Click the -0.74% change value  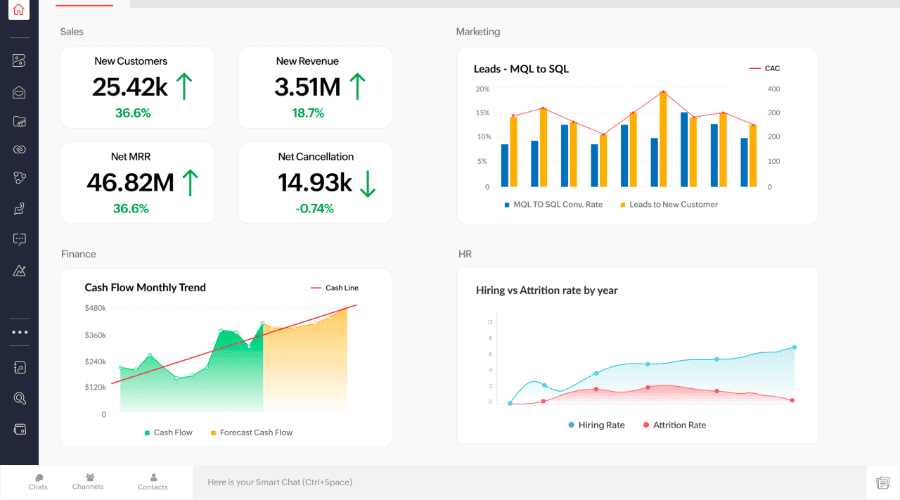(x=315, y=208)
